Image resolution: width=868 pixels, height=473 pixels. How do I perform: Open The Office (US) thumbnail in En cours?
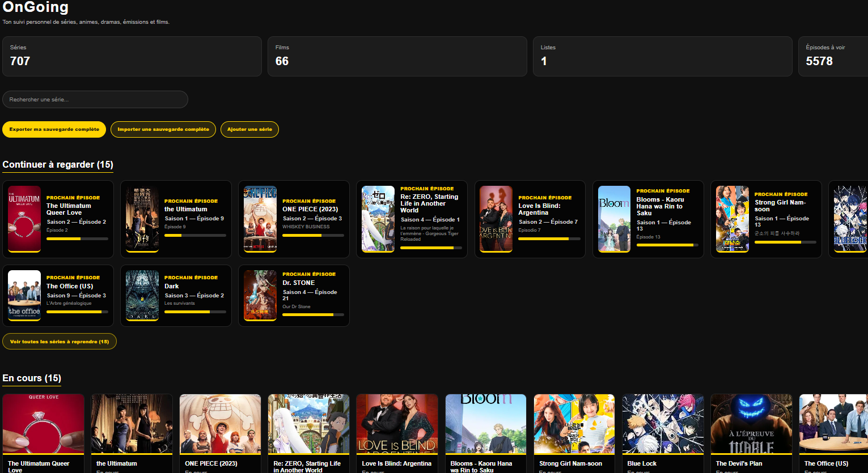click(833, 424)
